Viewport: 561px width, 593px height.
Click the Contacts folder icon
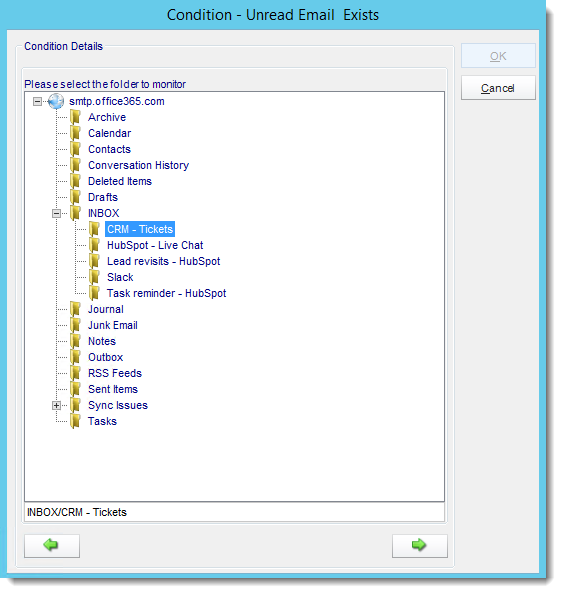(76, 149)
